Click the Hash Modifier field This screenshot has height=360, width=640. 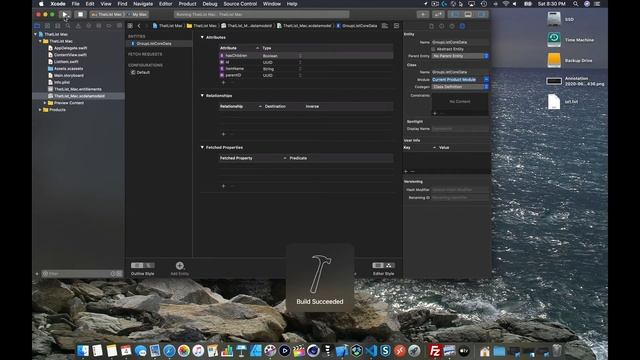(x=460, y=190)
